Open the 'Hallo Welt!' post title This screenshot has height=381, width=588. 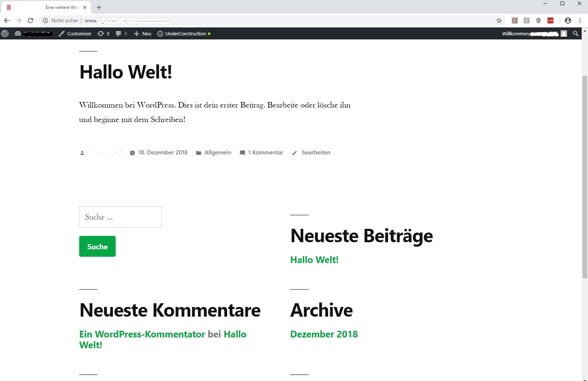coord(126,72)
